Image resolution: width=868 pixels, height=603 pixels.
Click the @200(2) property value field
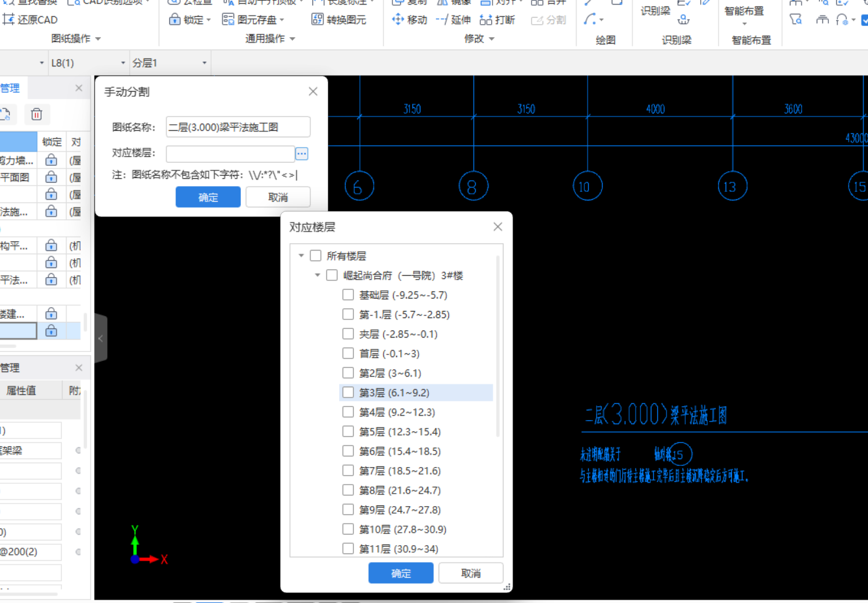(x=31, y=552)
